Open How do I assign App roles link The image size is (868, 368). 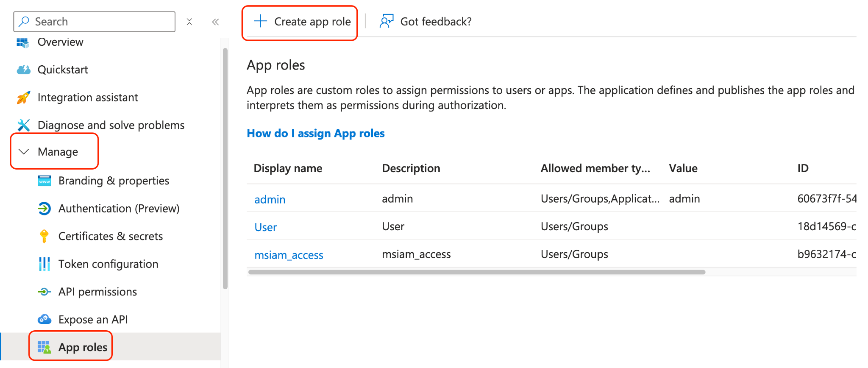[x=316, y=133]
